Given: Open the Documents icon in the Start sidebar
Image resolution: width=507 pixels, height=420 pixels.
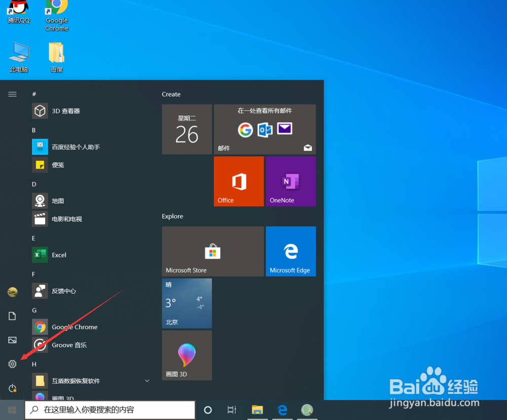Looking at the screenshot, I should [x=12, y=316].
